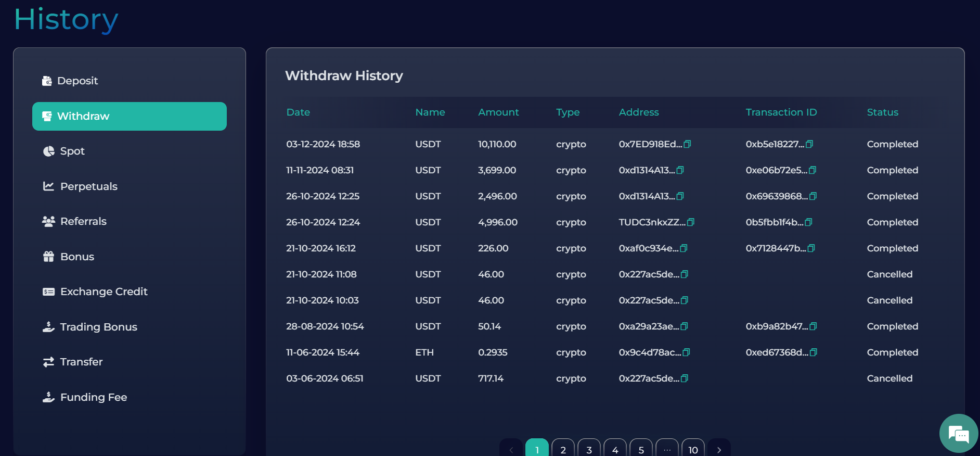Image resolution: width=980 pixels, height=456 pixels.
Task: Open Perpetuals history
Action: point(88,186)
